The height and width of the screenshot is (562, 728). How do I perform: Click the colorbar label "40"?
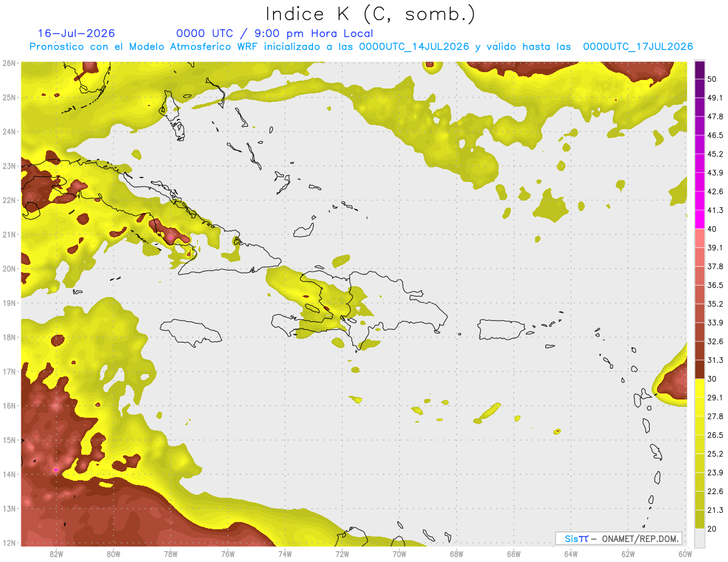713,229
